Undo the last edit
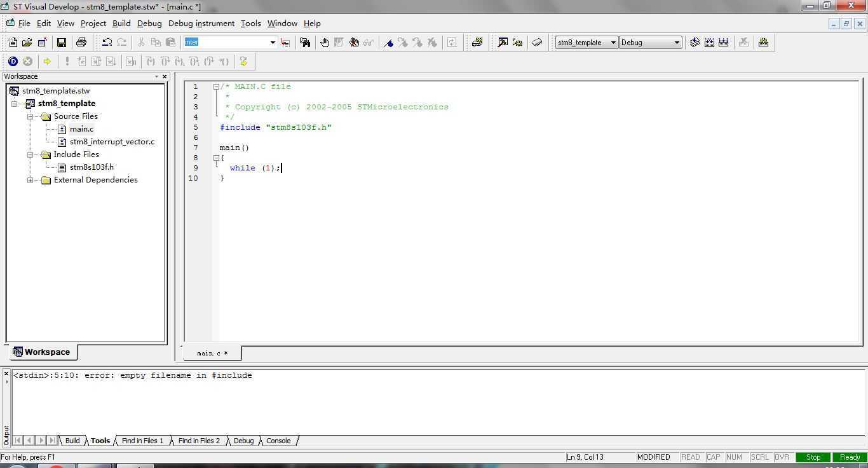The image size is (868, 468). (x=107, y=43)
